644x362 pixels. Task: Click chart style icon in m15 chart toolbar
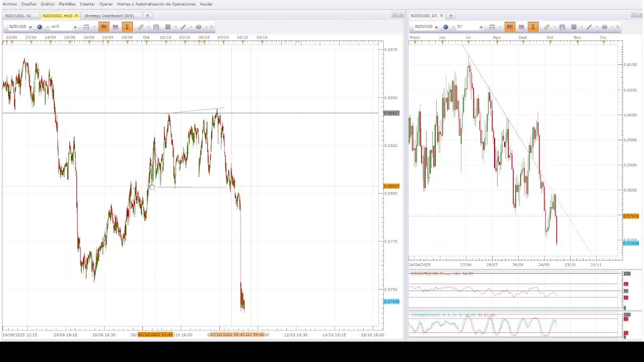pyautogui.click(x=87, y=27)
